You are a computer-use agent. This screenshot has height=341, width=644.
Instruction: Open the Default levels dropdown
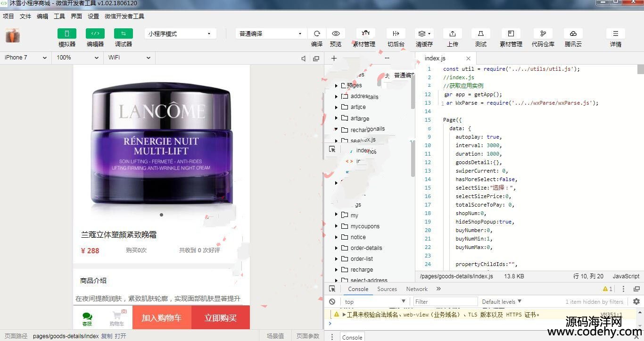pyautogui.click(x=502, y=301)
